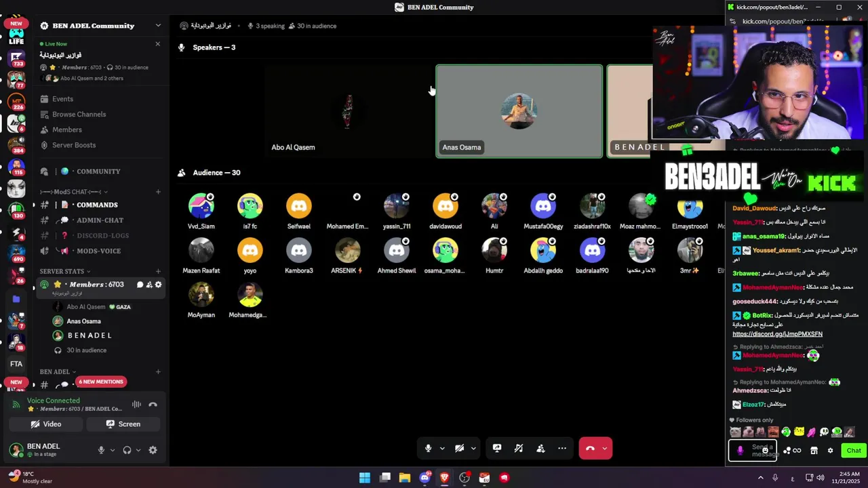
Task: Add channel to SERVER STATS category plus
Action: point(158,272)
